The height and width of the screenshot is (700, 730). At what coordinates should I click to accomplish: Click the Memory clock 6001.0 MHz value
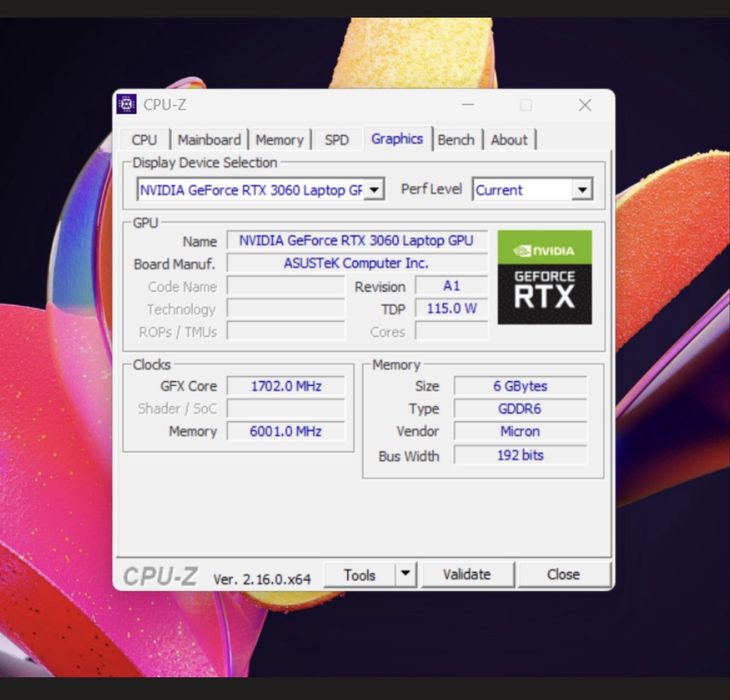[x=286, y=431]
